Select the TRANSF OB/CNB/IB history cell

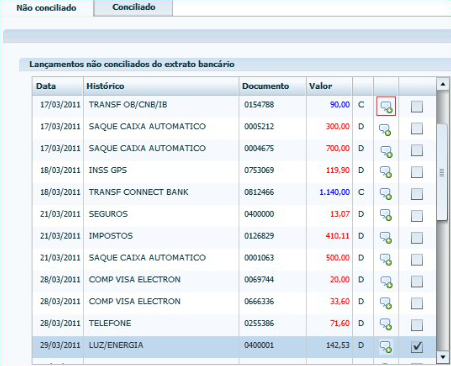(128, 105)
